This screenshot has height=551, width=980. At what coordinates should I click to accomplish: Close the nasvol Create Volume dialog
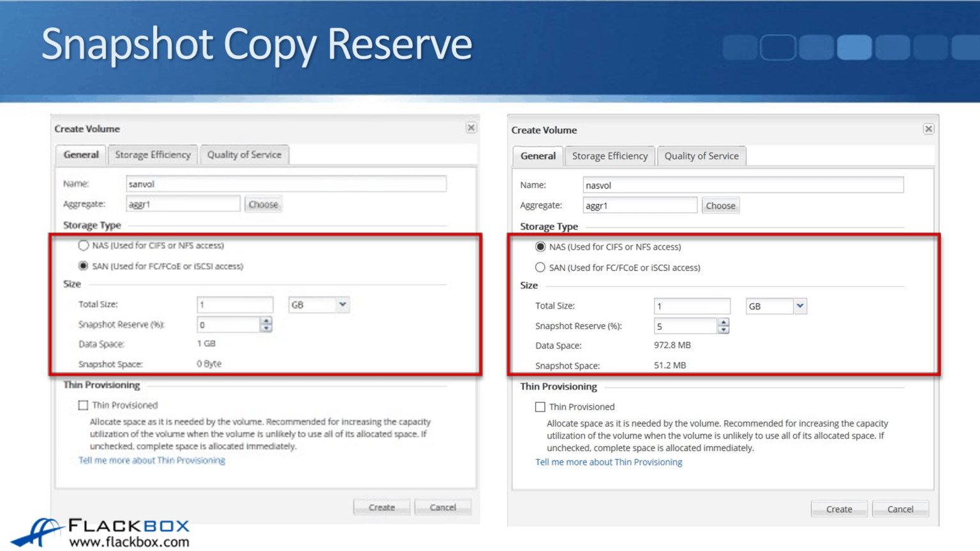928,129
